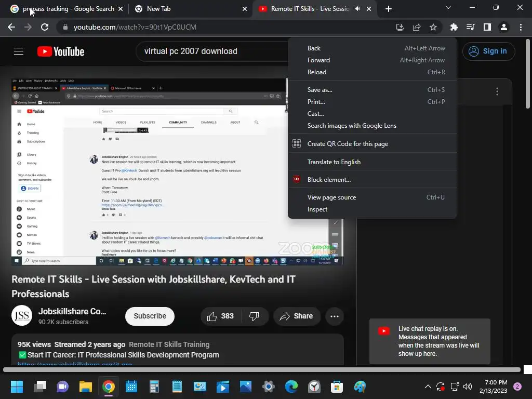Click the browser address bar URL

[135, 27]
